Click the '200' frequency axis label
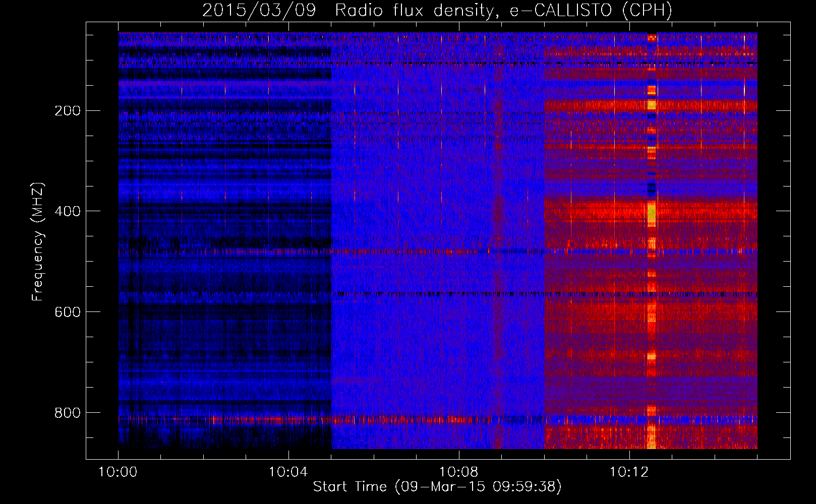The image size is (816, 504). [68, 111]
